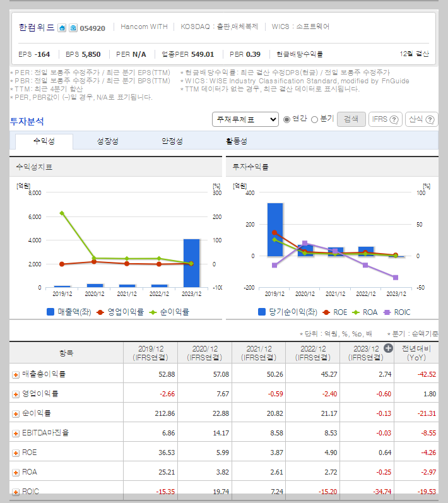Expand the 순이익률 row
This screenshot has width=448, height=503.
tap(15, 414)
